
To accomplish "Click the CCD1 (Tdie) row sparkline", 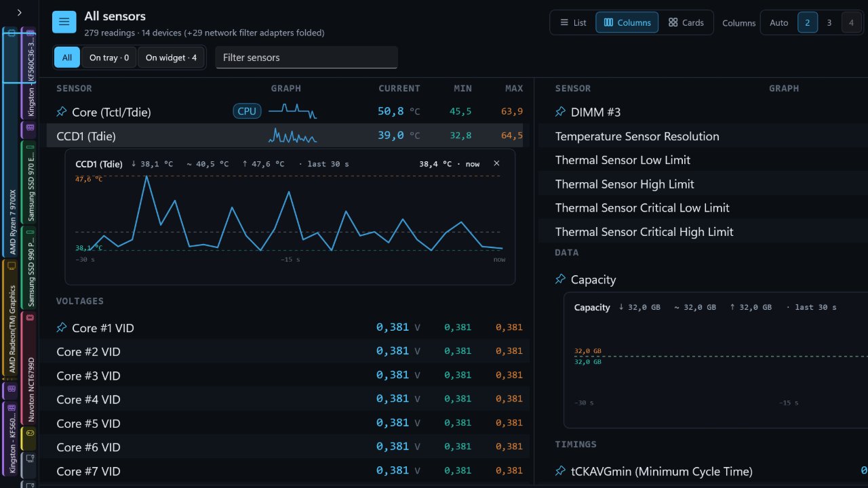I will click(x=292, y=136).
